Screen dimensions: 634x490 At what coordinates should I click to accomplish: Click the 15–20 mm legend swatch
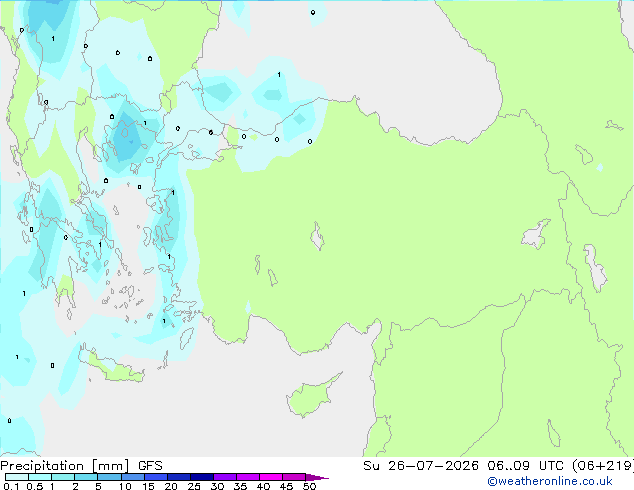pos(156,477)
